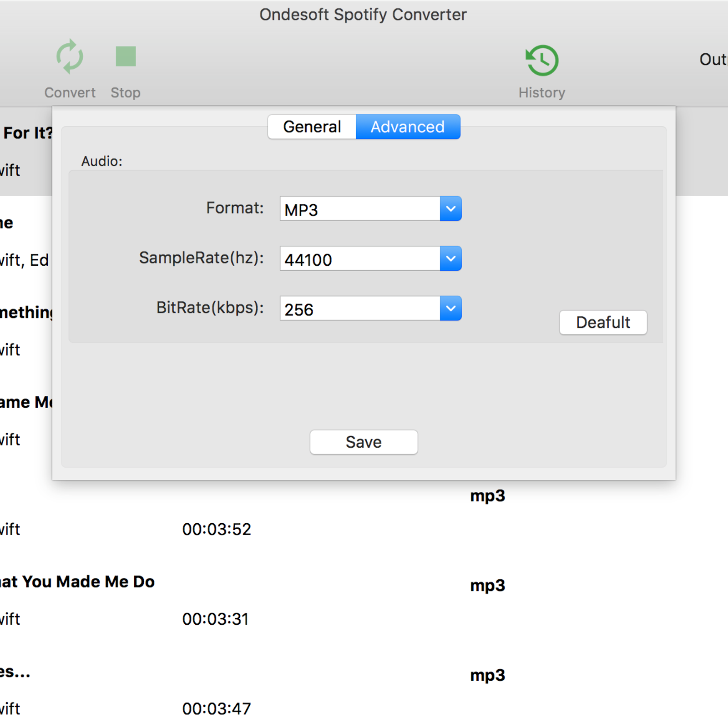Click the 00:03:47 duration entry
The width and height of the screenshot is (728, 728).
point(217,708)
